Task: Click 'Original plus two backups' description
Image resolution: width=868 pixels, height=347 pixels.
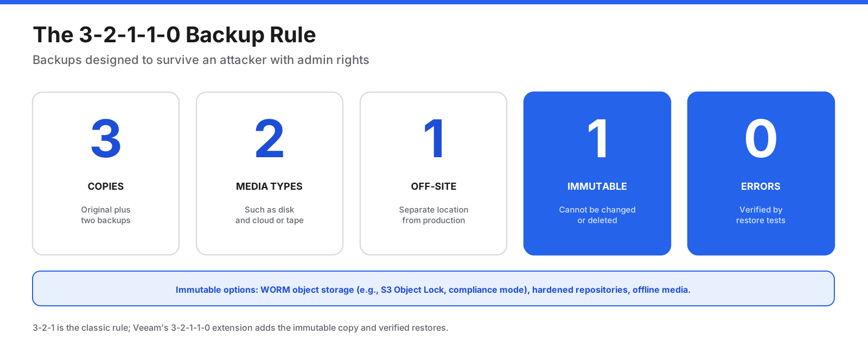Action: tap(106, 215)
